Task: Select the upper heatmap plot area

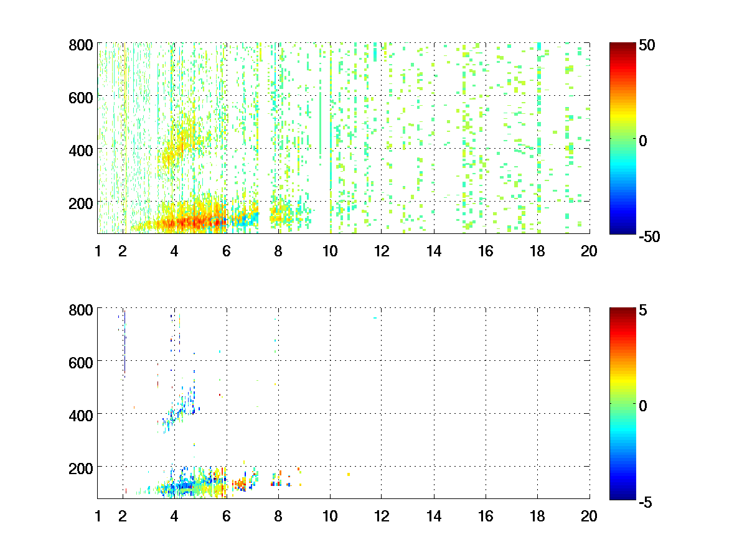Action: click(x=344, y=138)
